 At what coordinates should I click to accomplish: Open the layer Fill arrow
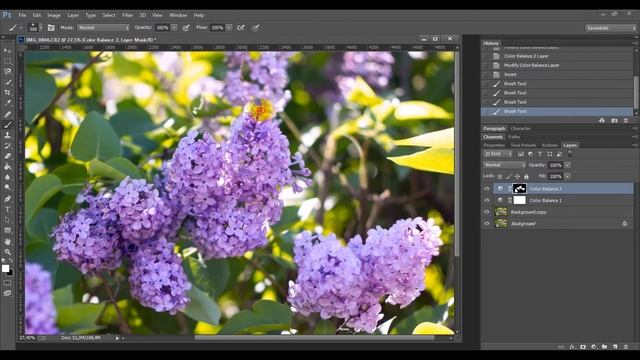tap(567, 176)
